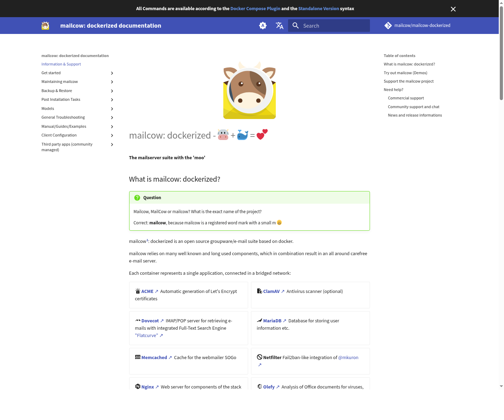This screenshot has height=420, width=504.
Task: Expand the Models section chevron
Action: pyautogui.click(x=112, y=109)
